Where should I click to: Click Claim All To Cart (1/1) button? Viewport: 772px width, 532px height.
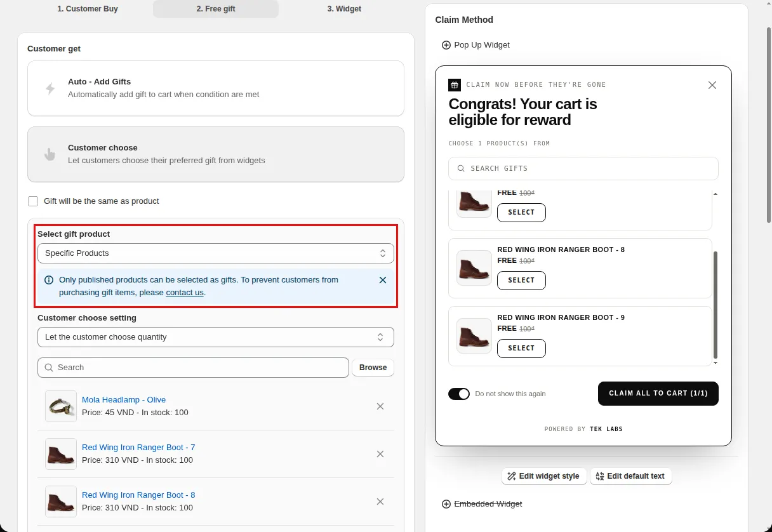(658, 394)
